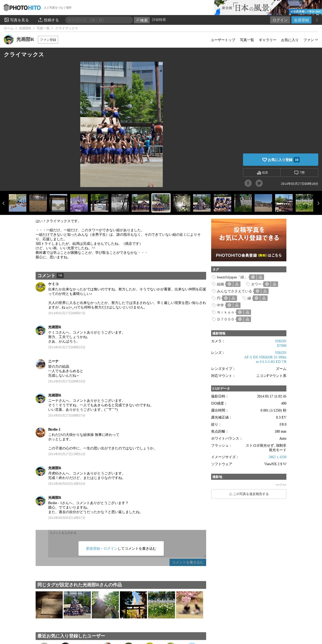Click ログイン link in the comment box
322x644 pixels.
pos(111,548)
